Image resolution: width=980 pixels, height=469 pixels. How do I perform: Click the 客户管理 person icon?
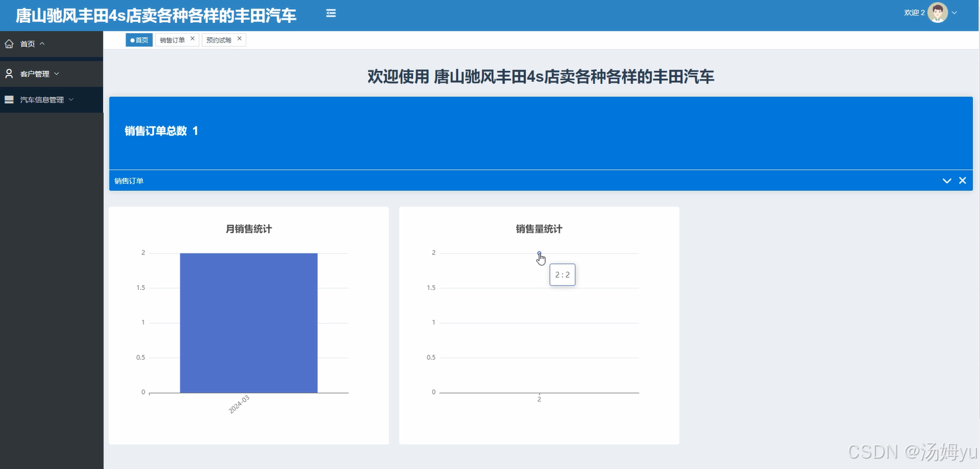point(9,74)
